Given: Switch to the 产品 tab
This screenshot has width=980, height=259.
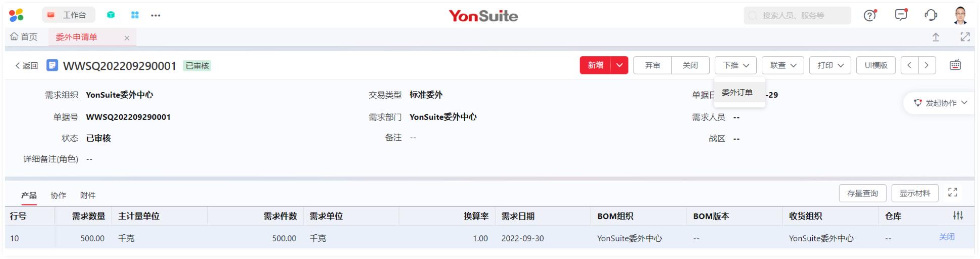Looking at the screenshot, I should click(x=29, y=196).
